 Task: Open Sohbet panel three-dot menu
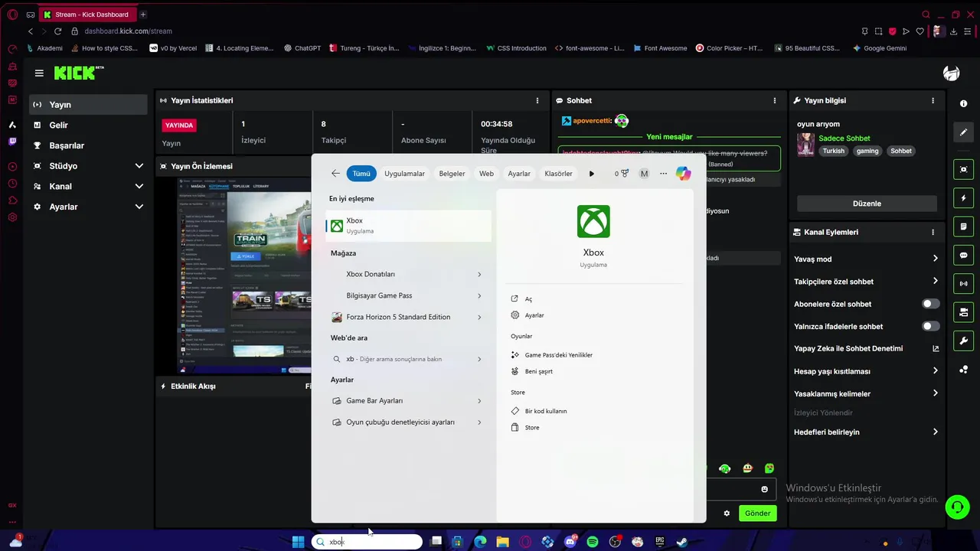tap(775, 100)
